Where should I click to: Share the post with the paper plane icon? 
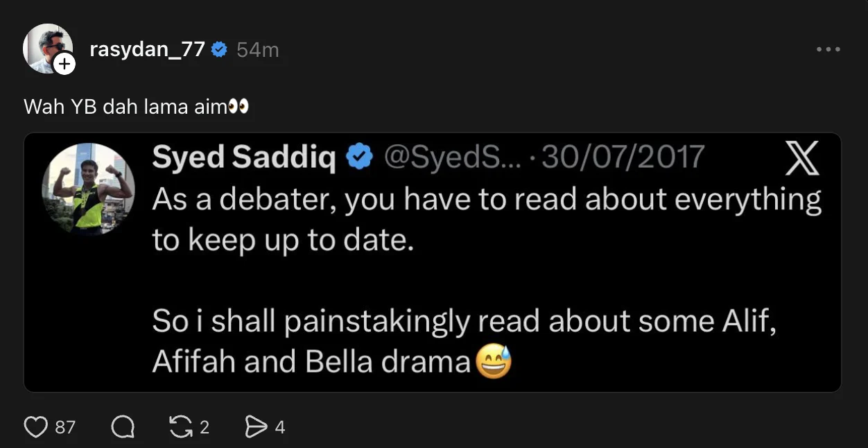coord(257,427)
